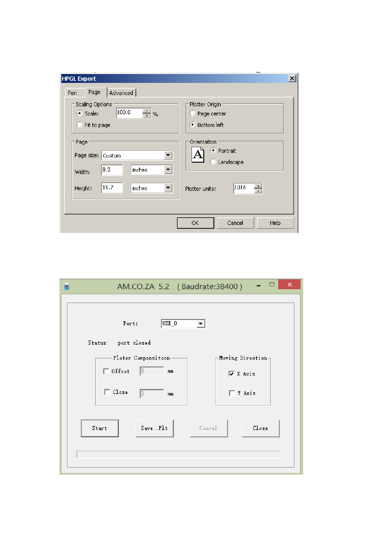Screen dimensions: 392x555
Task: Uncheck the X Axis checkbox
Action: (x=231, y=374)
